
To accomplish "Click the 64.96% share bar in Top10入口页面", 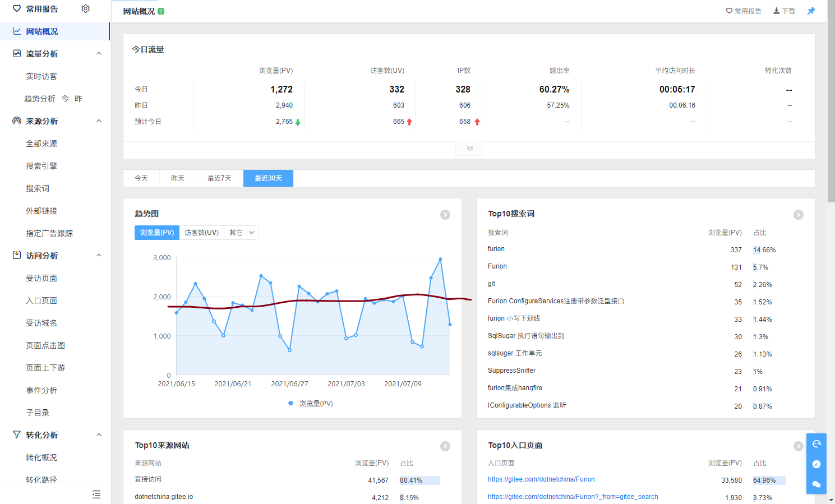I will tap(769, 480).
